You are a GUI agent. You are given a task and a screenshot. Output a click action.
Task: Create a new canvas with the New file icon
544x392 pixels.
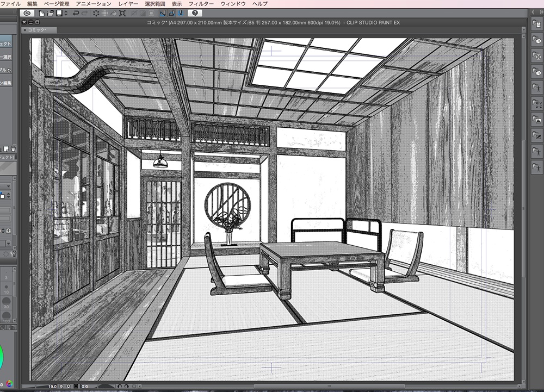click(42, 14)
